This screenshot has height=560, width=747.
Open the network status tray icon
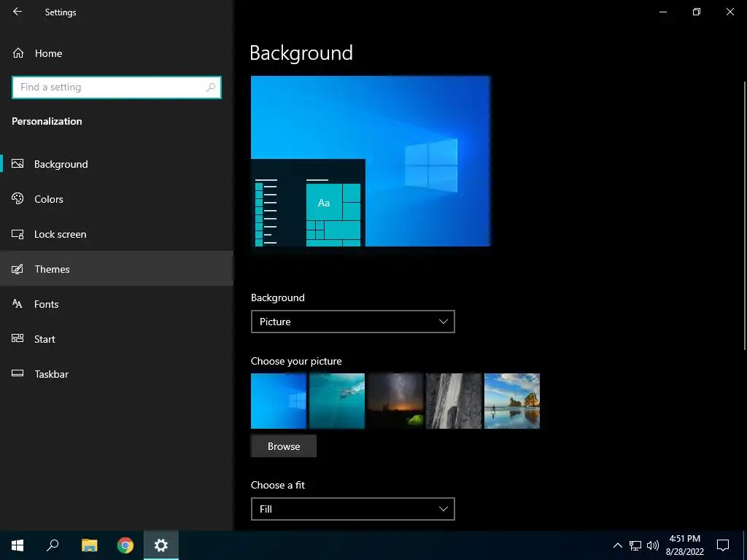635,545
